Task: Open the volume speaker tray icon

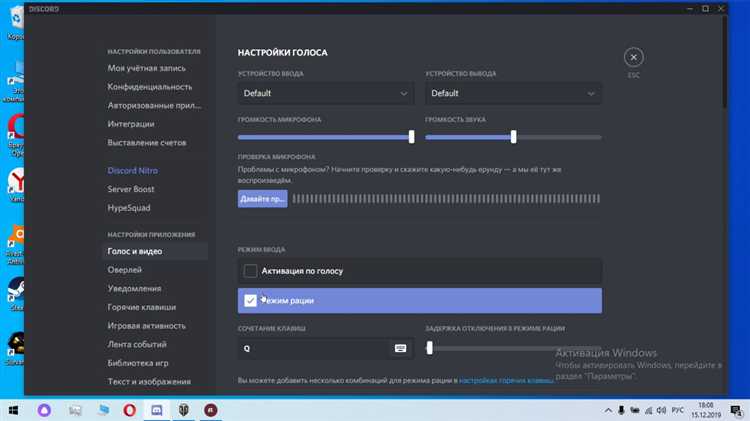Action: coord(662,410)
